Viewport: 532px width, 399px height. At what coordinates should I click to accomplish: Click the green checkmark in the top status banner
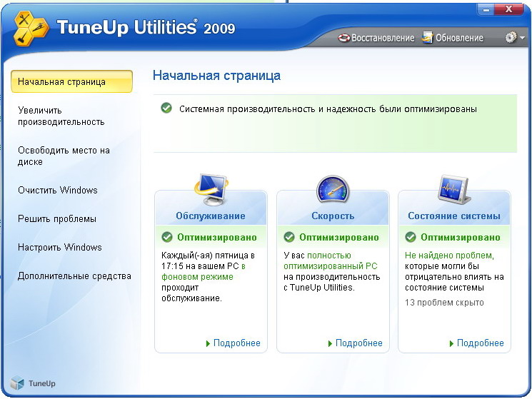click(166, 108)
